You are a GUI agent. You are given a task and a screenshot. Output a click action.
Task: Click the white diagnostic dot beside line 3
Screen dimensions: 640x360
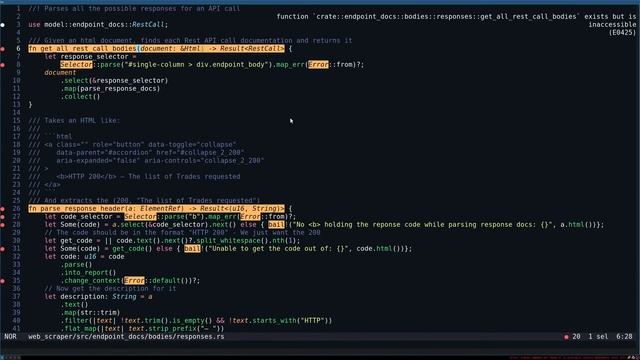(2, 25)
